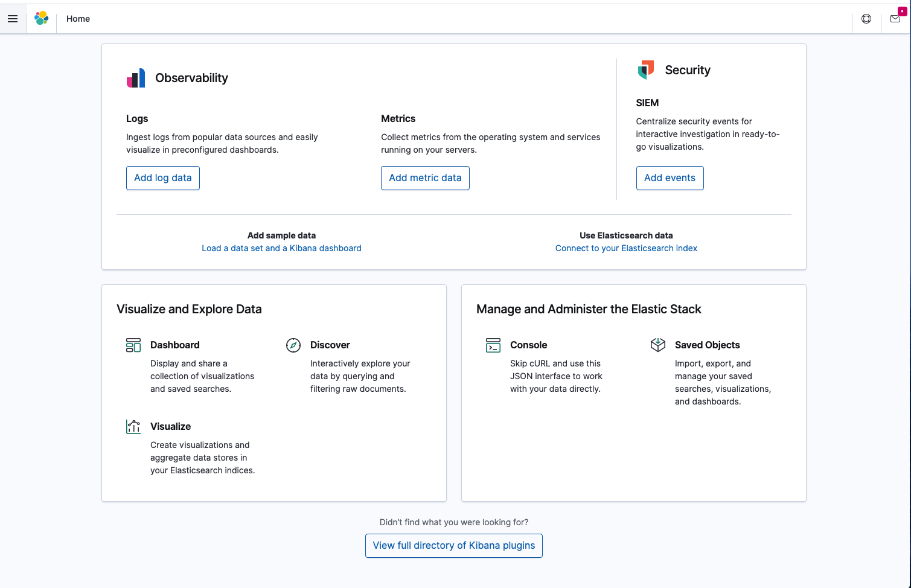Open the newsfeed mail icon
The height and width of the screenshot is (588, 911).
pyautogui.click(x=895, y=19)
